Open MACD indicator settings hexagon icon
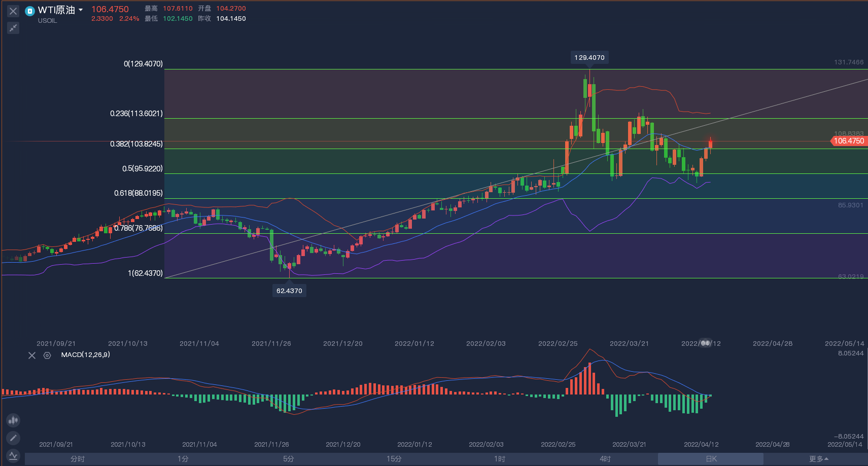The height and width of the screenshot is (466, 868). (x=47, y=355)
